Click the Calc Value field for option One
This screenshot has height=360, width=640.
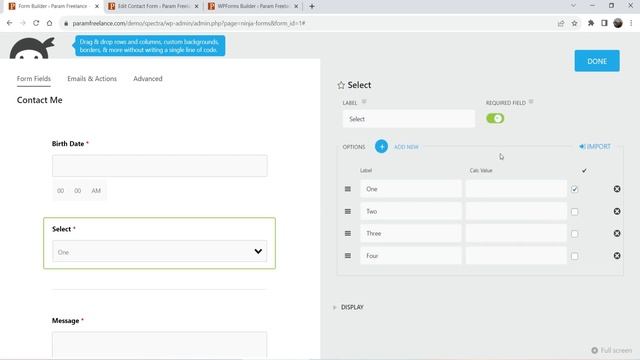[x=516, y=189]
